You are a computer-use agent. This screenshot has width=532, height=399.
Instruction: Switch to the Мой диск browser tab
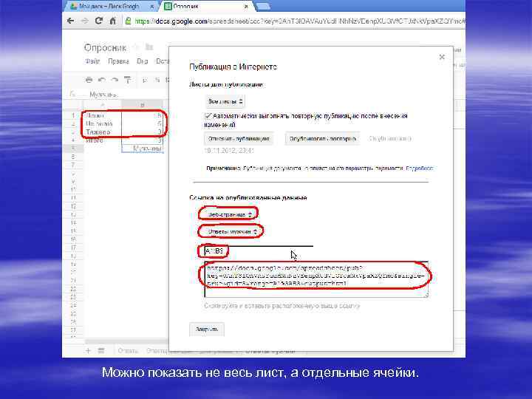109,7
